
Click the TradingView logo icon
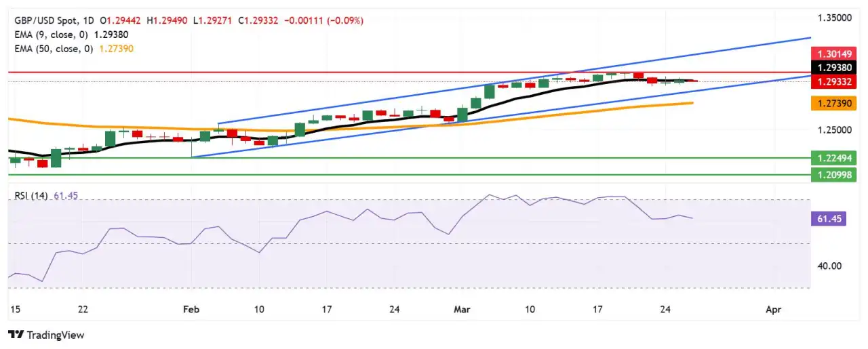tap(16, 335)
